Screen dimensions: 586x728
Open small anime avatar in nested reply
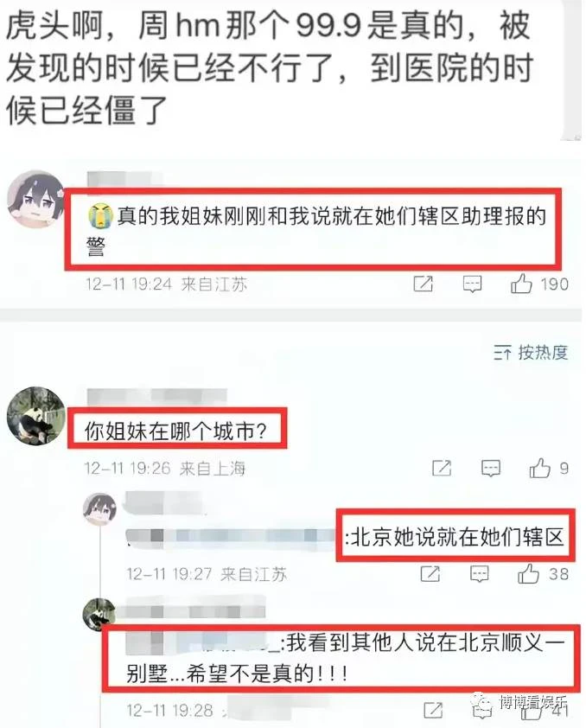[99, 509]
